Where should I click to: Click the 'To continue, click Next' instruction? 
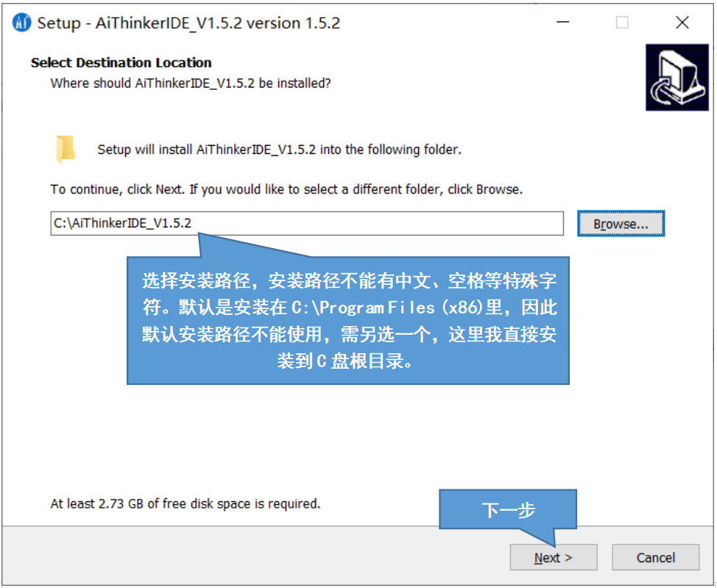coord(286,189)
